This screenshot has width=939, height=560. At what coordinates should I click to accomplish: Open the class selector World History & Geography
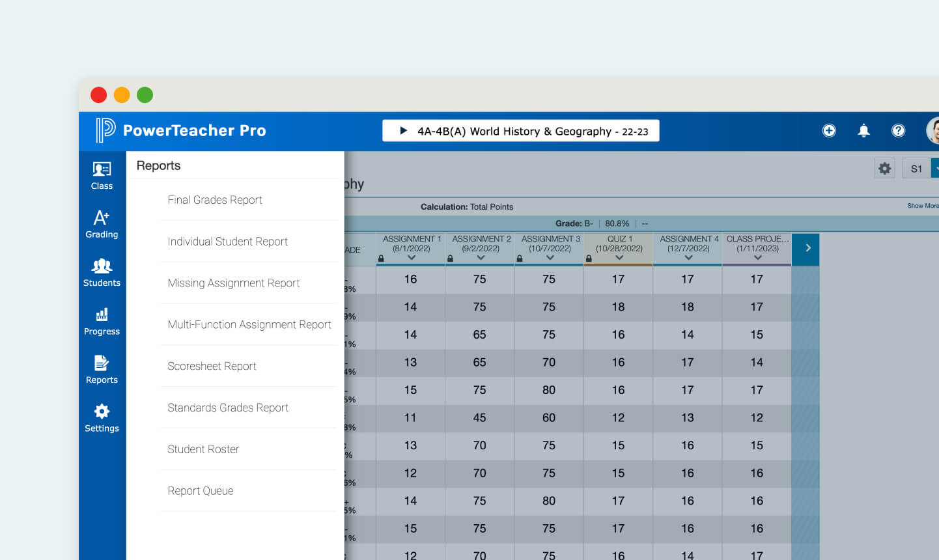520,131
